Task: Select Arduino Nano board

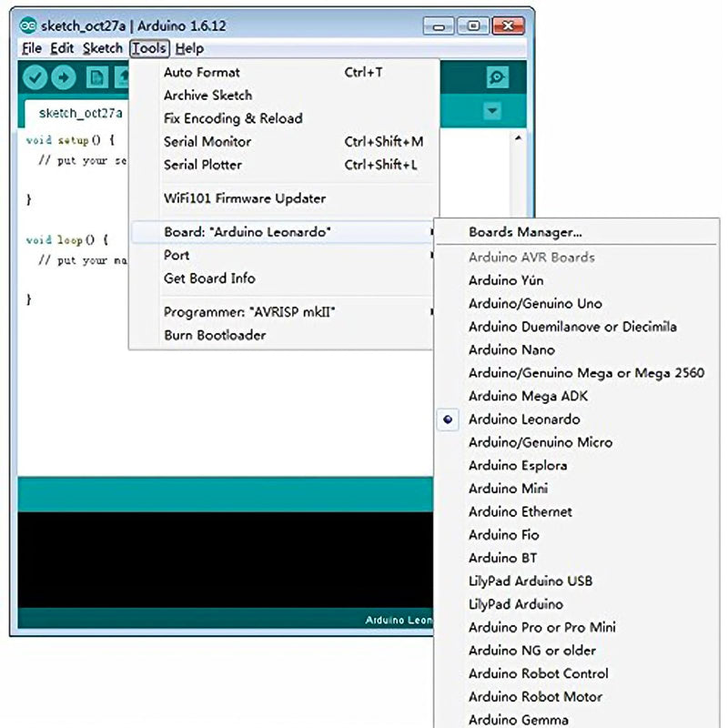Action: point(511,349)
